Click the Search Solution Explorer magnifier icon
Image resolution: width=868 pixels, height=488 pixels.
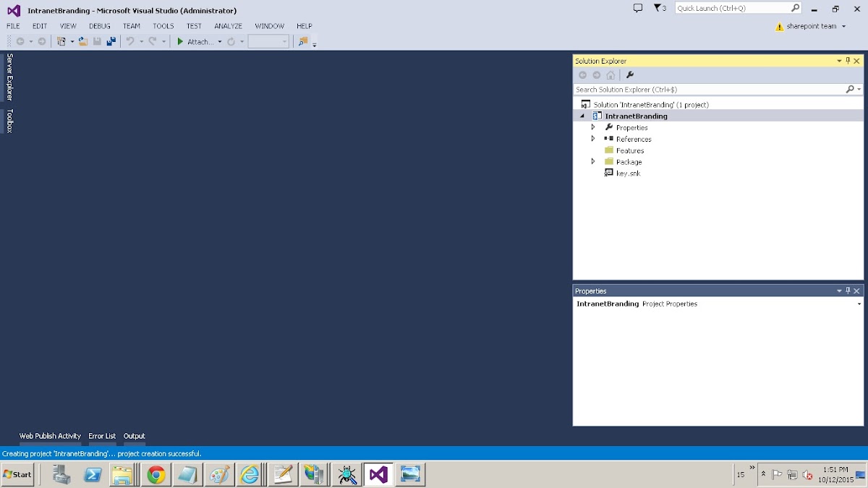click(850, 90)
